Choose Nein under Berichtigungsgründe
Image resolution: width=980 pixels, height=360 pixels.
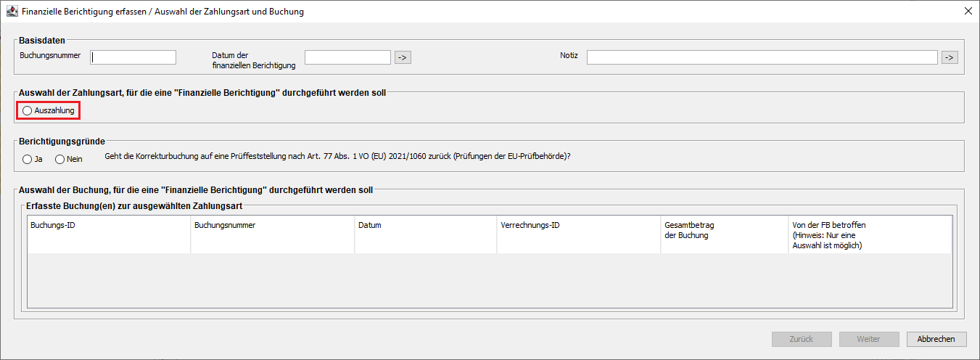60,159
